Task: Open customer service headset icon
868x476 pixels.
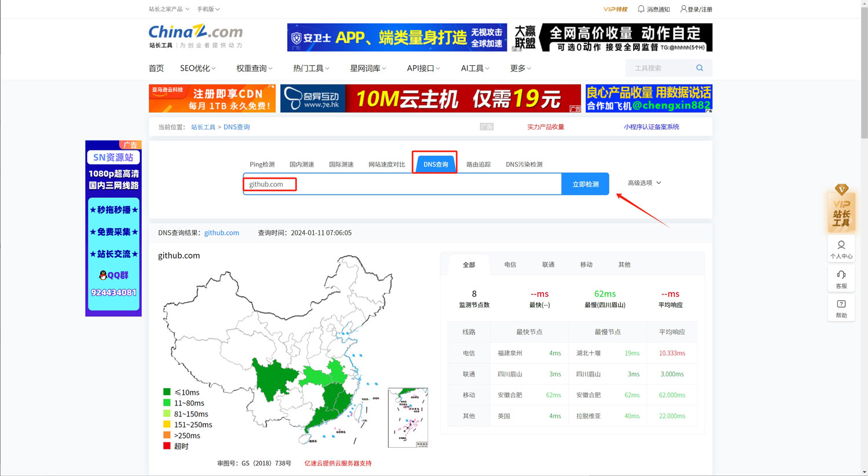Action: (841, 279)
